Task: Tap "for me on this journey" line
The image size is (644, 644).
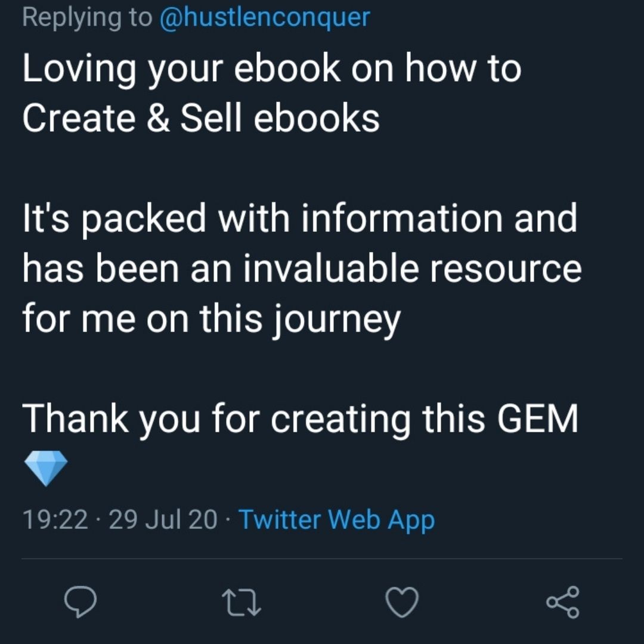Action: coord(211,320)
